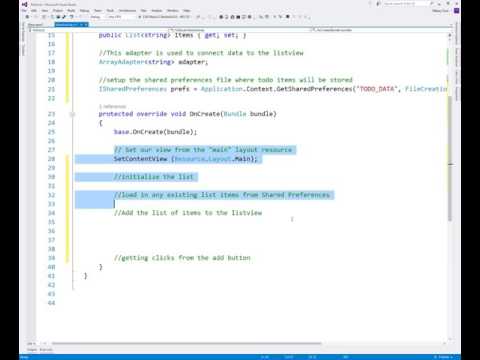Image resolution: width=480 pixels, height=360 pixels.
Task: Open the right navigation bar member dropdown
Action: (382, 30)
